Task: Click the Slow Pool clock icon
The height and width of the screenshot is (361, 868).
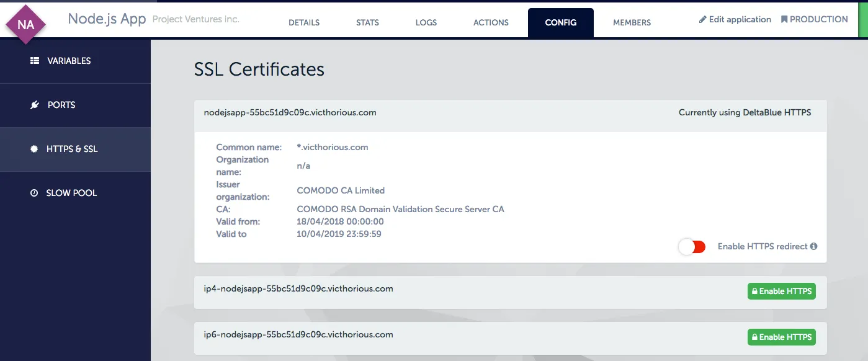Action: [x=34, y=193]
